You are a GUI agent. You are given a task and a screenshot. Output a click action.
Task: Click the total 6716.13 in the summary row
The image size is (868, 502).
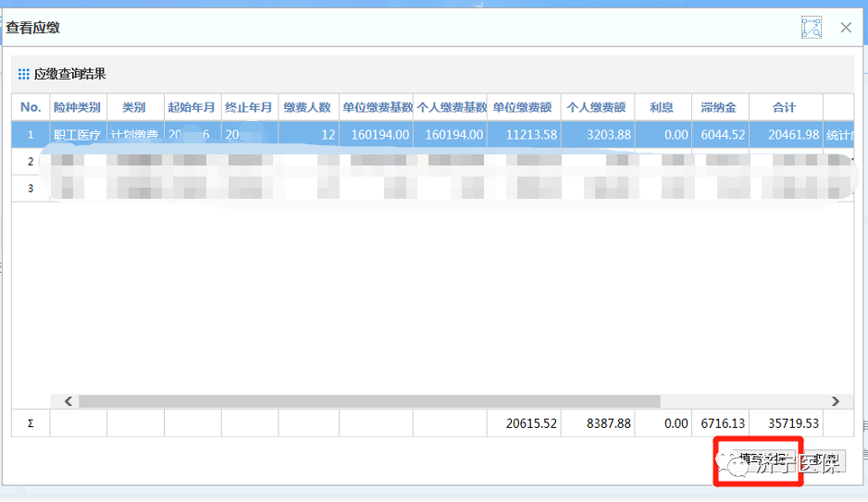720,422
